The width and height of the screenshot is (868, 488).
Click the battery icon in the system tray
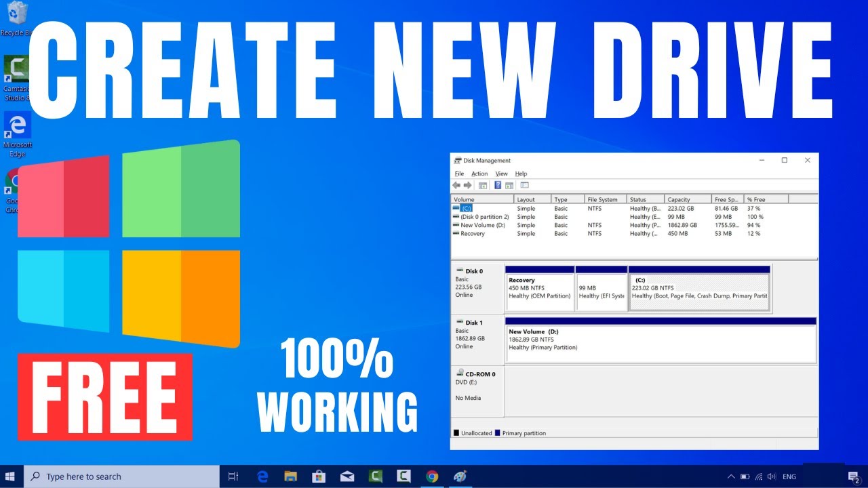[x=745, y=477]
